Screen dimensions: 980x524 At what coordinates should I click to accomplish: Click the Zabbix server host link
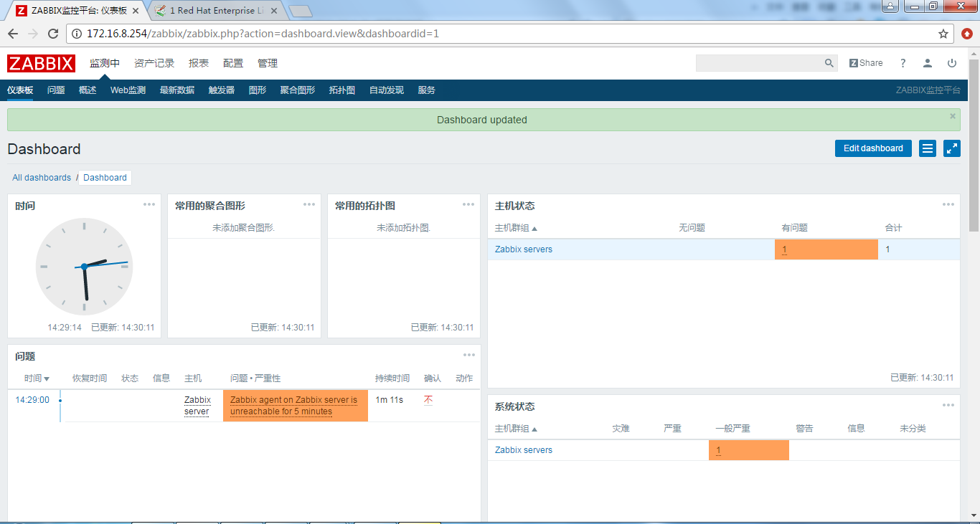(197, 406)
